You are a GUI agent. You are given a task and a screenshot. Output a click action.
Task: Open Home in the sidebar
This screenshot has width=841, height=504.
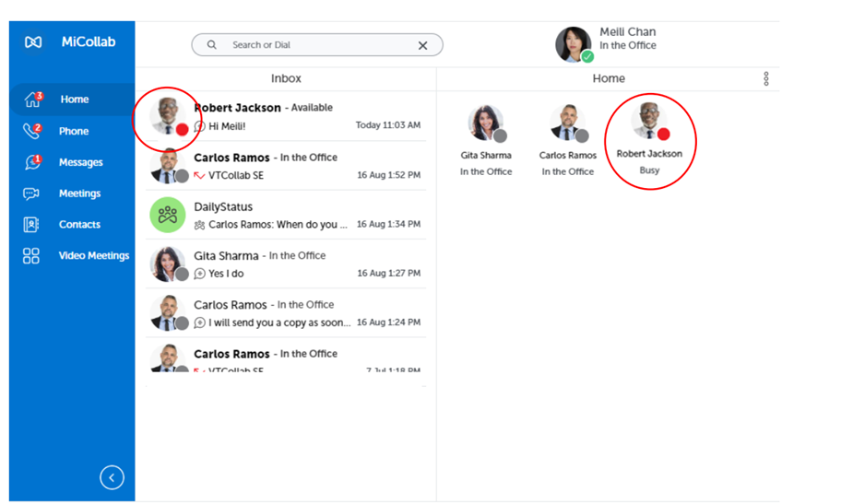tap(72, 100)
